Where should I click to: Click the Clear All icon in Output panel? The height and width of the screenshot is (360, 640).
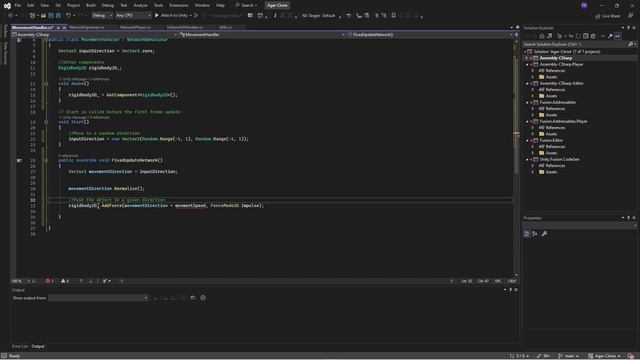[x=182, y=298]
